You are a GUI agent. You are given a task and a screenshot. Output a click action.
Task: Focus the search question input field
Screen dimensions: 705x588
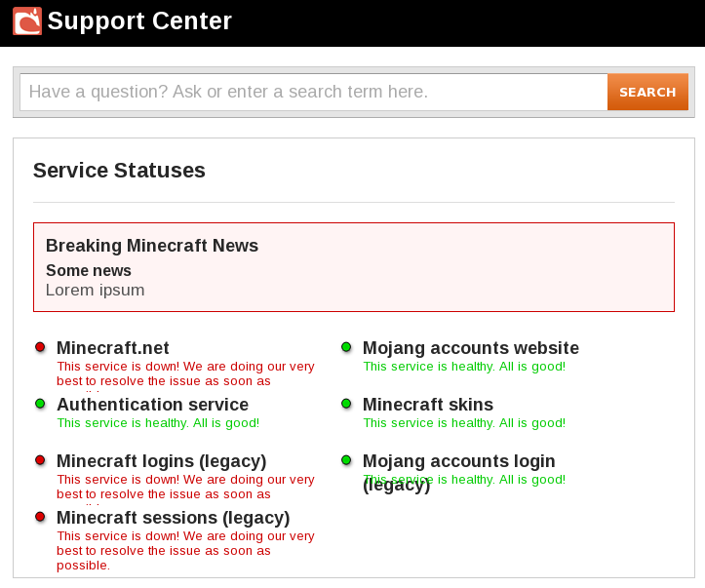coord(313,93)
